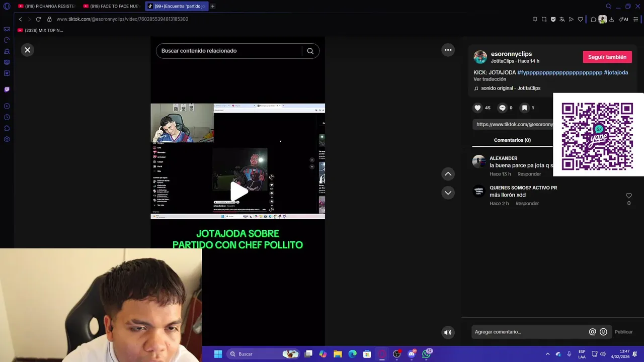Close the TikTok video viewer

click(28, 50)
